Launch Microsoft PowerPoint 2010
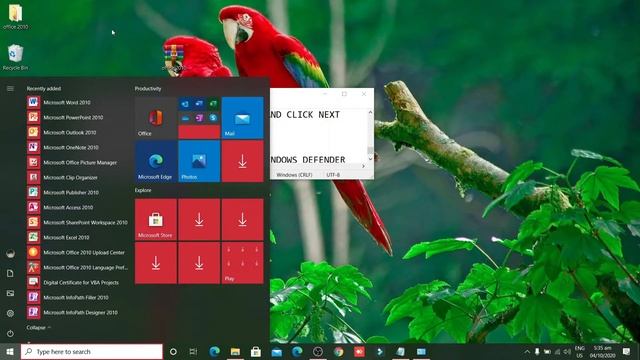 click(78, 117)
